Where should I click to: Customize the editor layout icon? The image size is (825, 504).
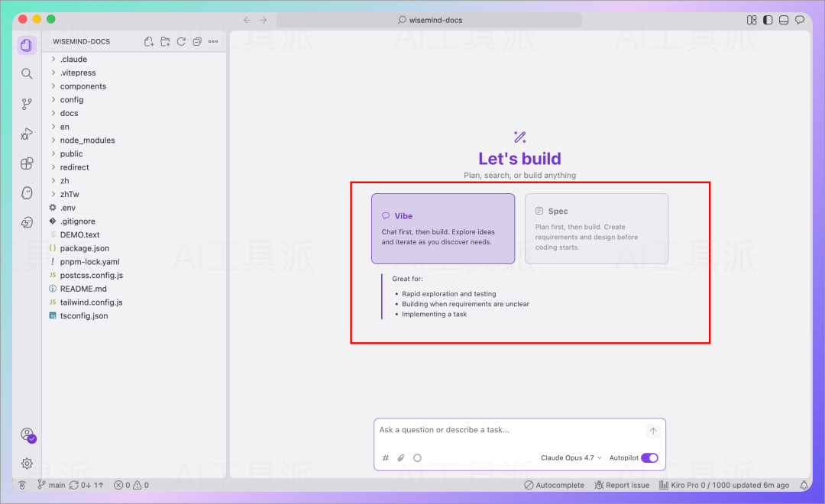(752, 20)
